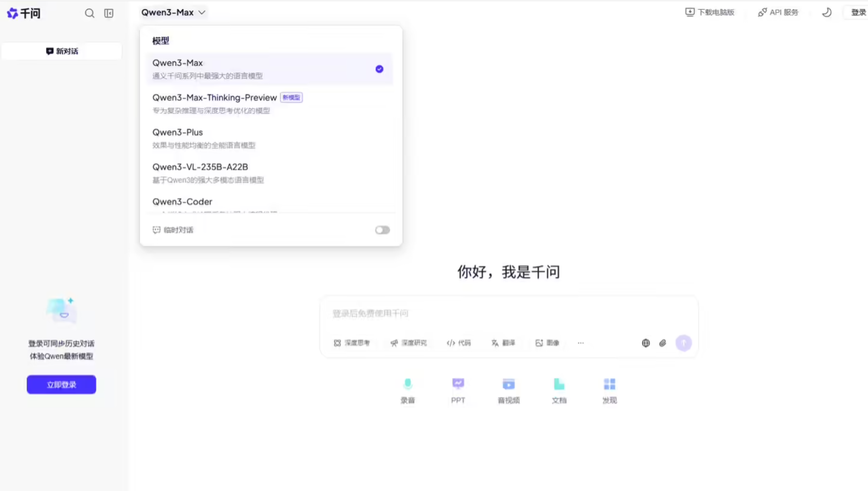
Task: Expand the more options ellipsis
Action: (x=580, y=343)
